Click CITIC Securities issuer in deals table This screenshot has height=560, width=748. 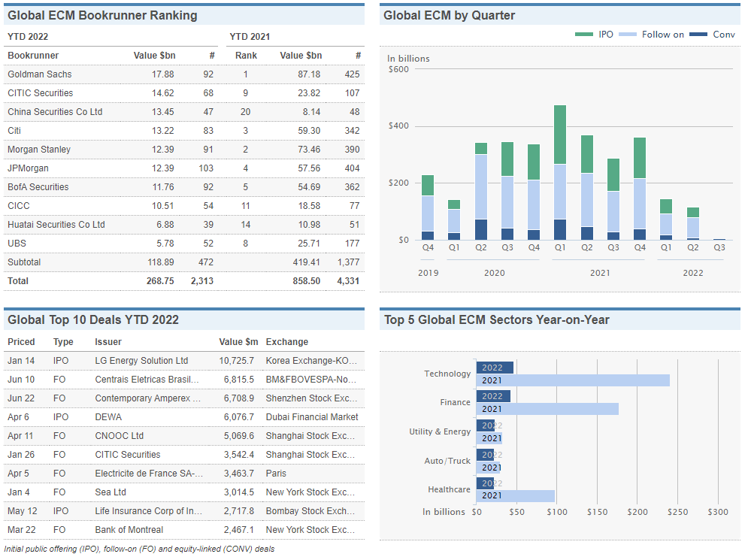127,455
